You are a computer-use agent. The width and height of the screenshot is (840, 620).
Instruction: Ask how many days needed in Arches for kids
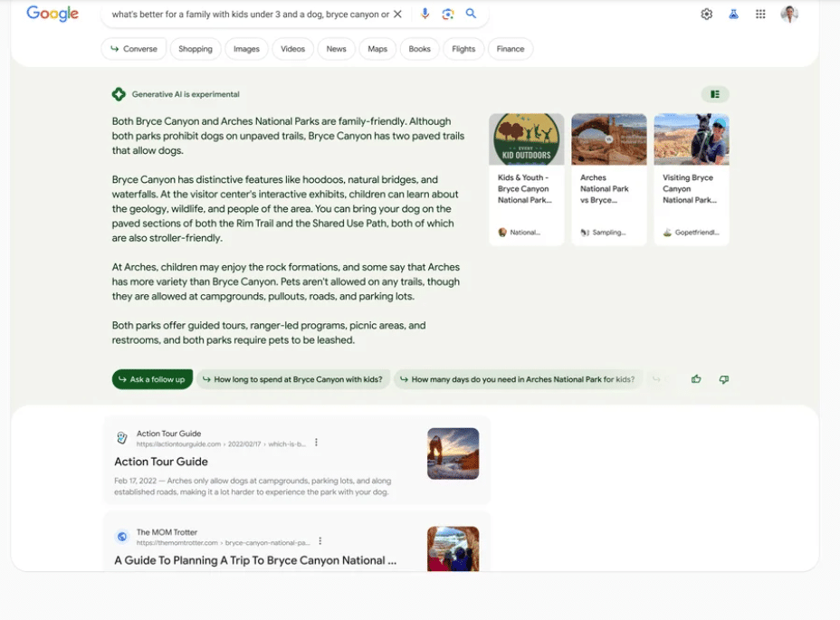pyautogui.click(x=518, y=379)
